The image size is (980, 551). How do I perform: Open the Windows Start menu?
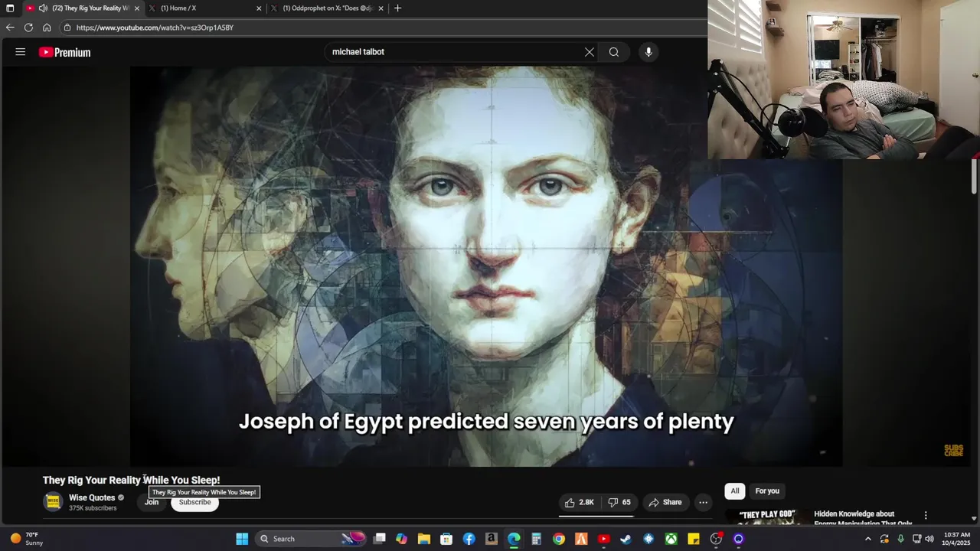coord(242,539)
